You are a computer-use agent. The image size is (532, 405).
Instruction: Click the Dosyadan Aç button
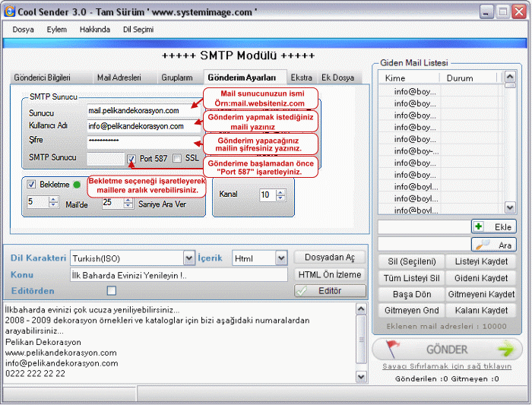[x=330, y=257]
